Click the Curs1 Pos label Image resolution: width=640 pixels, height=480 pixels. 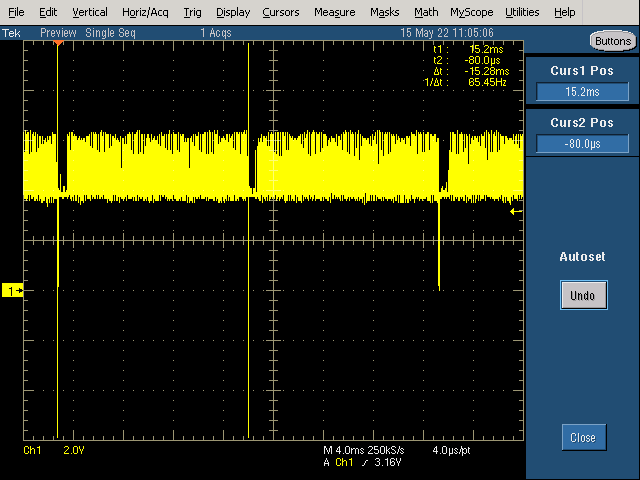click(582, 71)
